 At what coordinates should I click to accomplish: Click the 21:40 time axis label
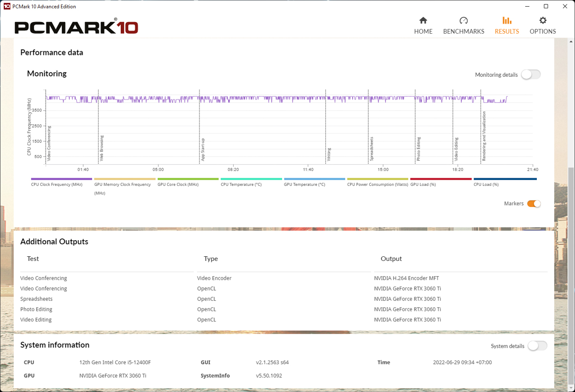[533, 170]
